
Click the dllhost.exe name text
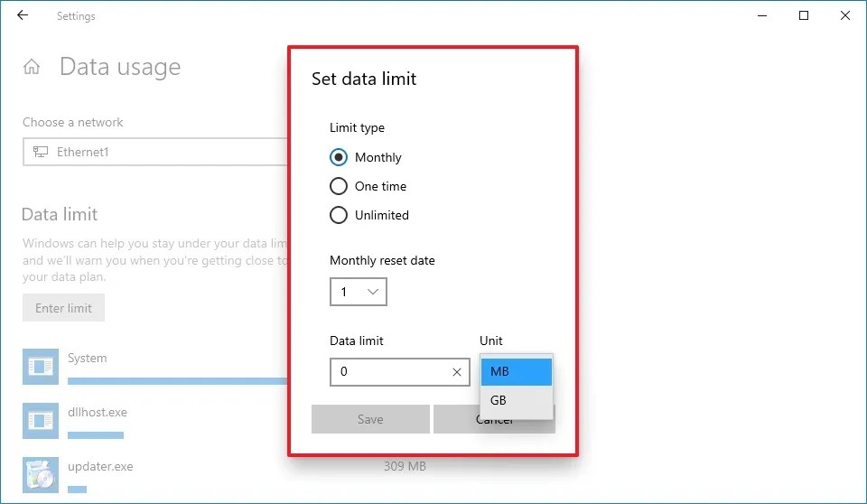coord(98,412)
